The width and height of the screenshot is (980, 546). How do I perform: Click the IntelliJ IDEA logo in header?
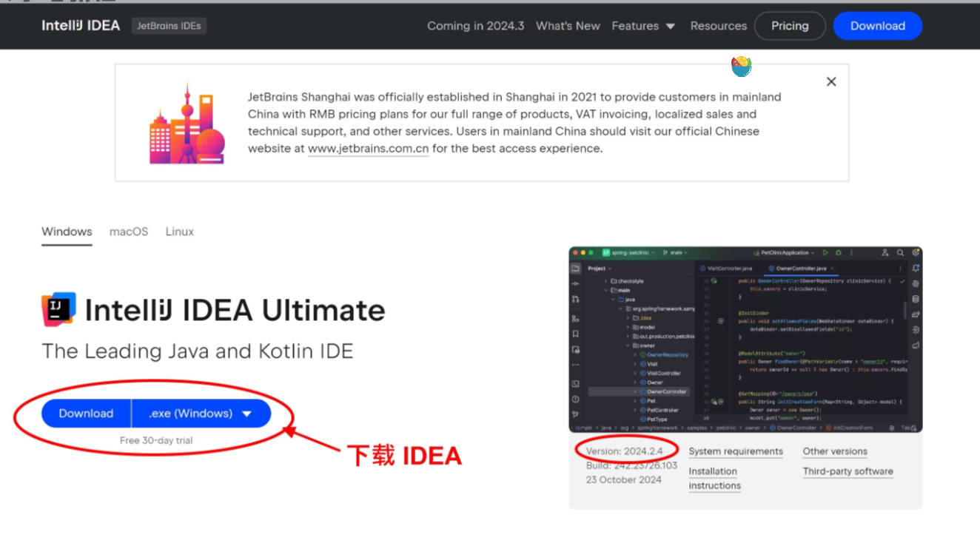pos(81,26)
